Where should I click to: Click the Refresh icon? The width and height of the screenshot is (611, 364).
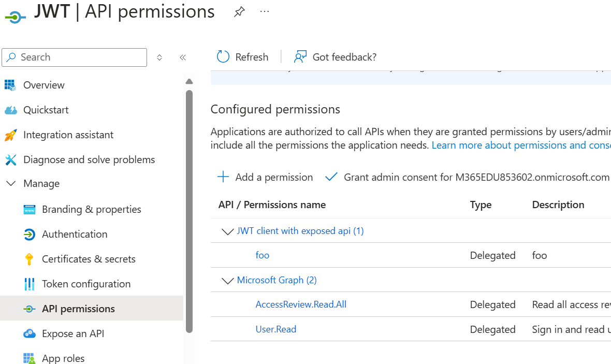(x=223, y=57)
